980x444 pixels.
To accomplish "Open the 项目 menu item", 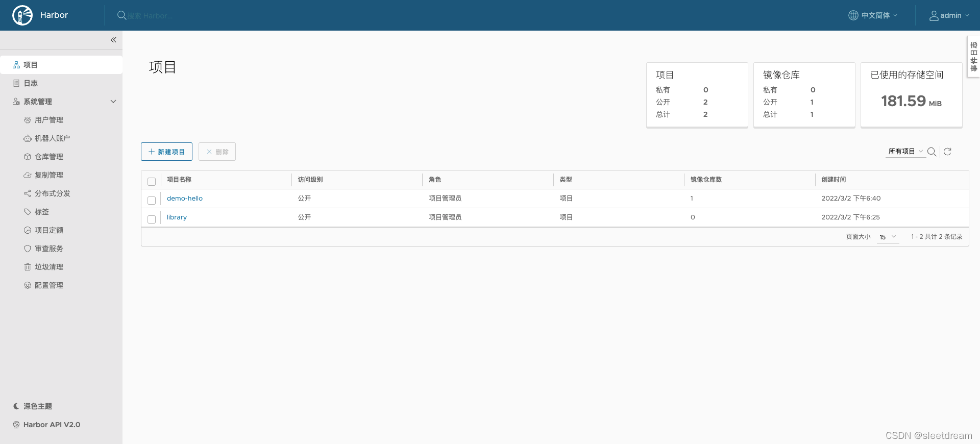I will [61, 65].
